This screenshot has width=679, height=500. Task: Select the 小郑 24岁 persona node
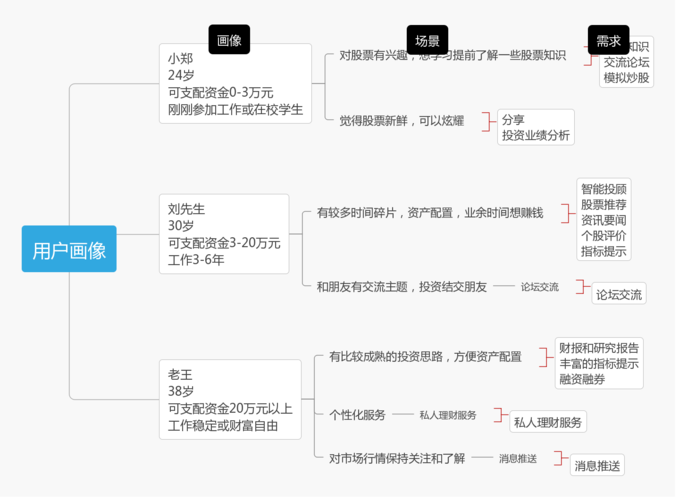pyautogui.click(x=235, y=83)
